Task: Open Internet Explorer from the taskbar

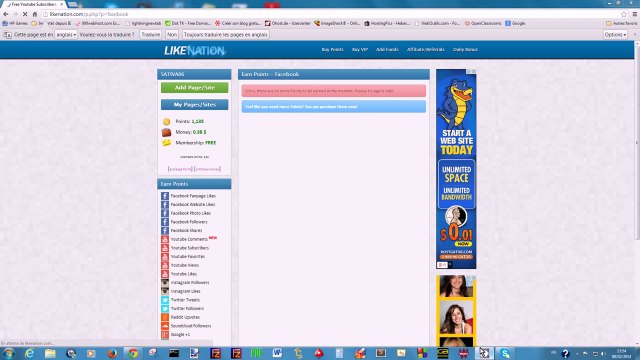Action: 29,353
